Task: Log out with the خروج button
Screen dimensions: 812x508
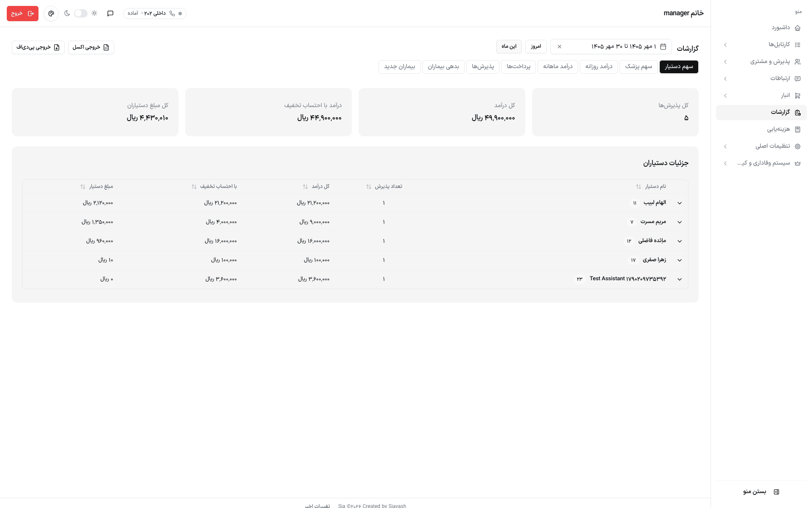Action: coord(22,14)
